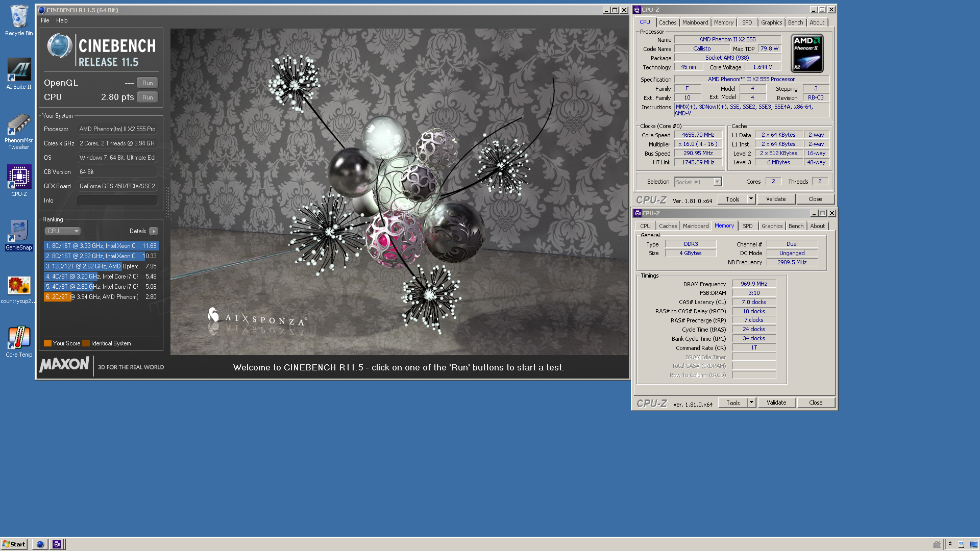Viewport: 980px width, 551px height.
Task: Switch to Bench tab in top CPU-Z window
Action: 795,22
